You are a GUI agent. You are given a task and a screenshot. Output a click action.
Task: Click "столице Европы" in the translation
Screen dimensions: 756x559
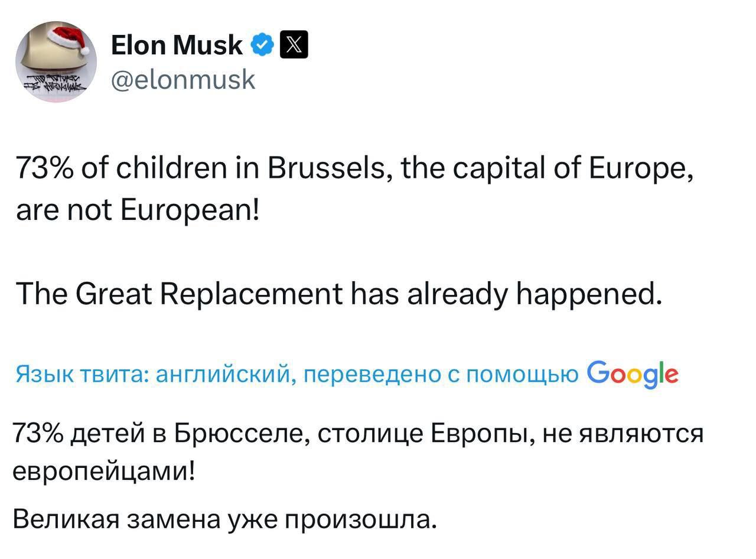click(421, 433)
